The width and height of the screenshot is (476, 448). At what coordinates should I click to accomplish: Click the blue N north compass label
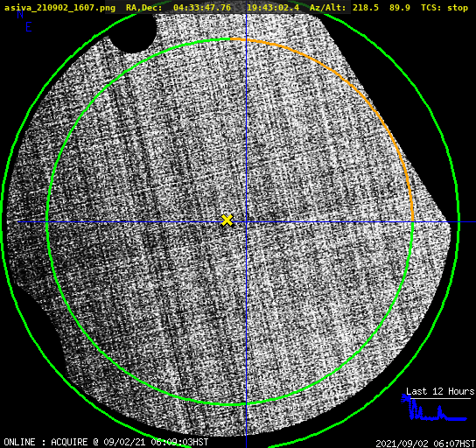coord(20,14)
